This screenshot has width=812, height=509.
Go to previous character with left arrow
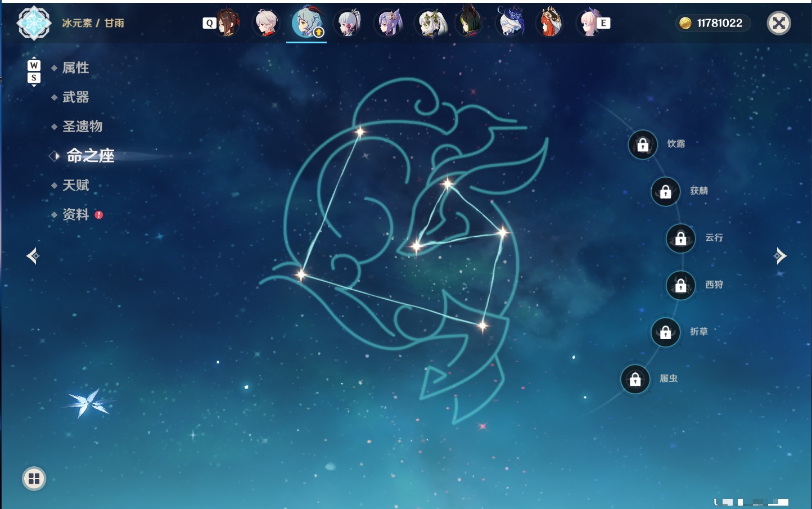pos(33,256)
